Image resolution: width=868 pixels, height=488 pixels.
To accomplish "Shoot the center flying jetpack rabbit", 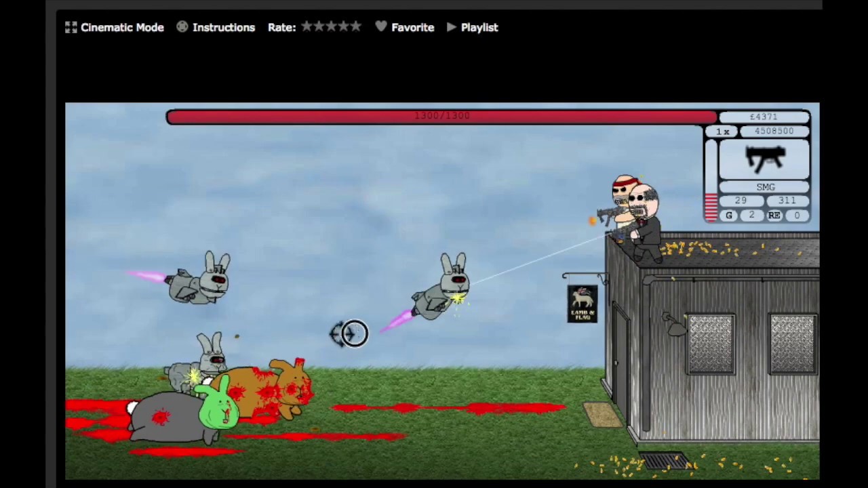I will [441, 287].
